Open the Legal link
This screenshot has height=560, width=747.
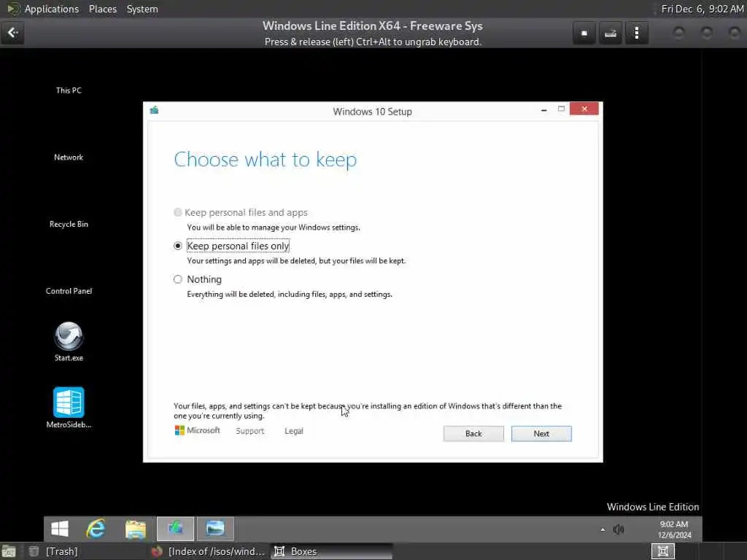point(293,431)
